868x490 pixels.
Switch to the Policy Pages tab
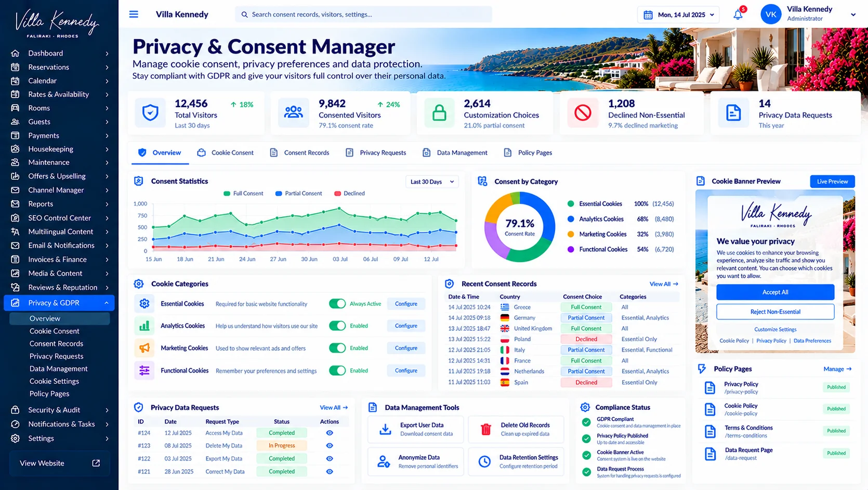(x=528, y=152)
